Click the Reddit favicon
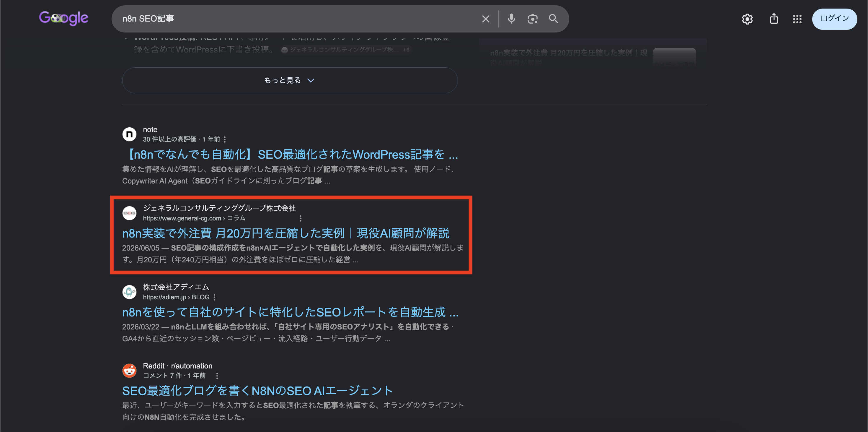Screen dimensions: 868x432 [x=129, y=371]
